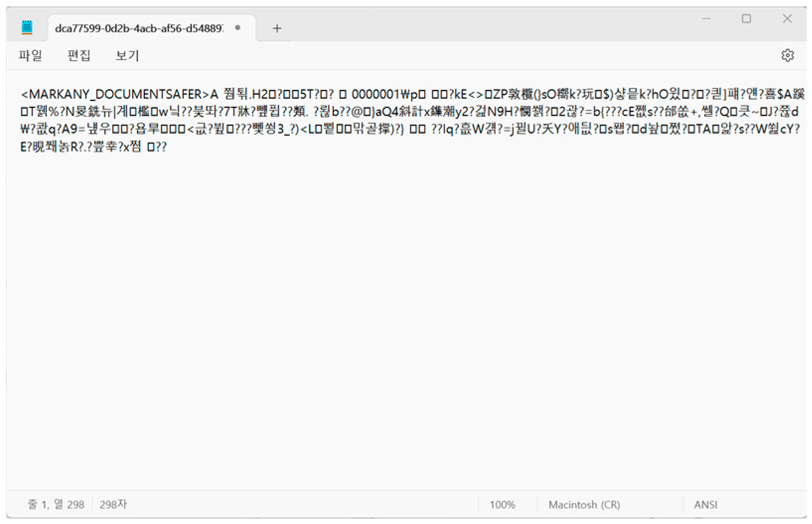Click the 298자 character count
The image size is (812, 524).
(113, 505)
